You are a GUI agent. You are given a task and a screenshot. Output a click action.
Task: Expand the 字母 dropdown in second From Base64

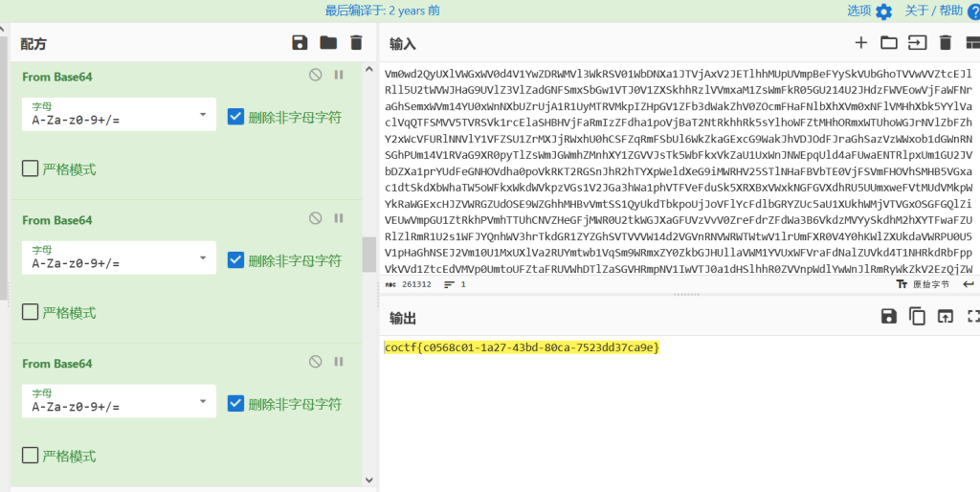pyautogui.click(x=118, y=259)
